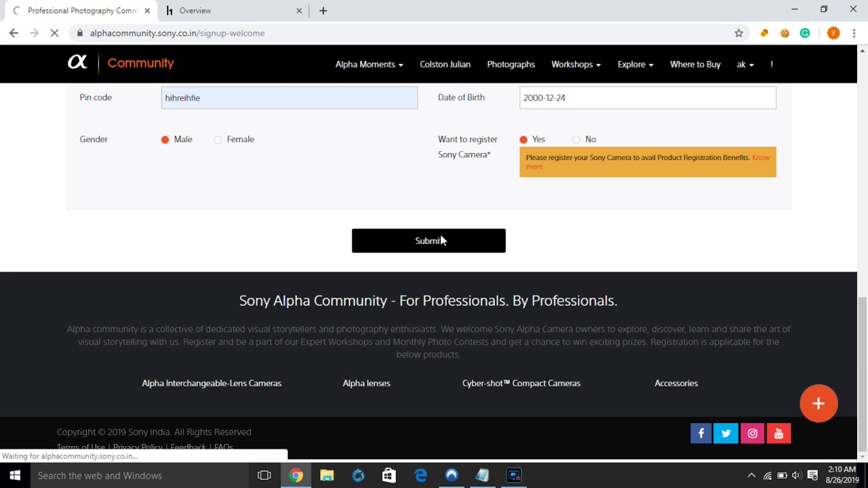Open File Explorer from taskbar
868x488 pixels.
pyautogui.click(x=327, y=475)
